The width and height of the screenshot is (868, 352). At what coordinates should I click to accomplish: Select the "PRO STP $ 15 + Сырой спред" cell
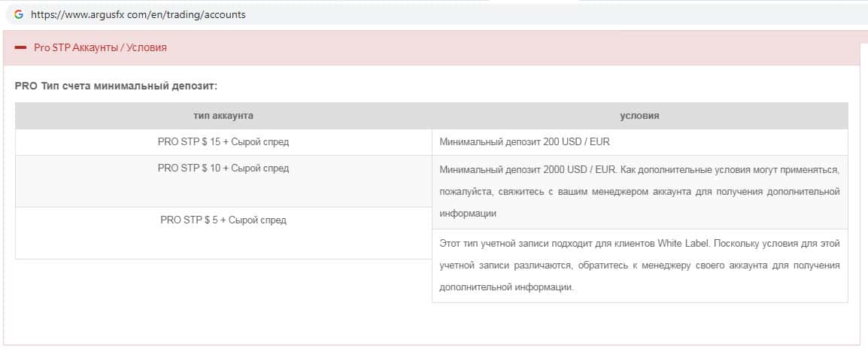pyautogui.click(x=223, y=141)
